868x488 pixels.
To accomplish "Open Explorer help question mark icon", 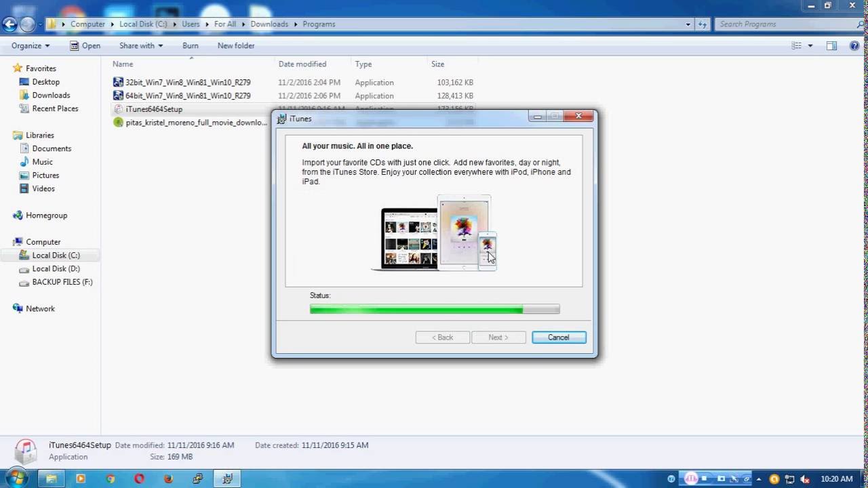I will [x=853, y=46].
